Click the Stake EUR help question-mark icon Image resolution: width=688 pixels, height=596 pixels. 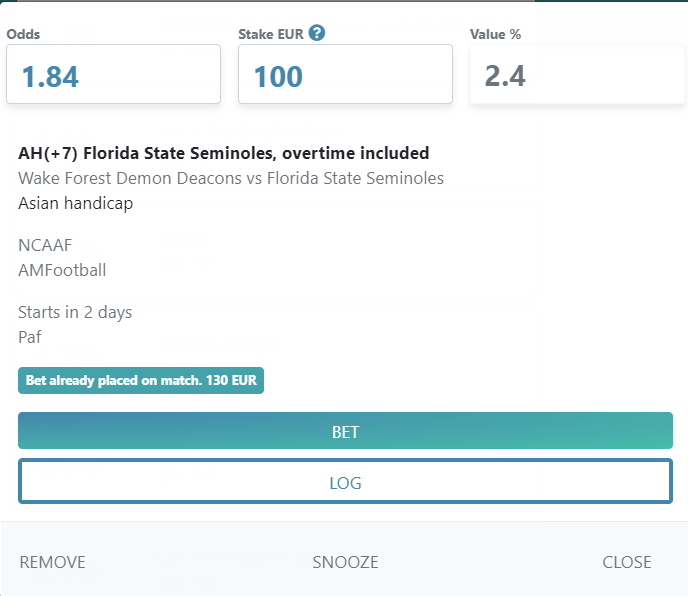point(317,33)
